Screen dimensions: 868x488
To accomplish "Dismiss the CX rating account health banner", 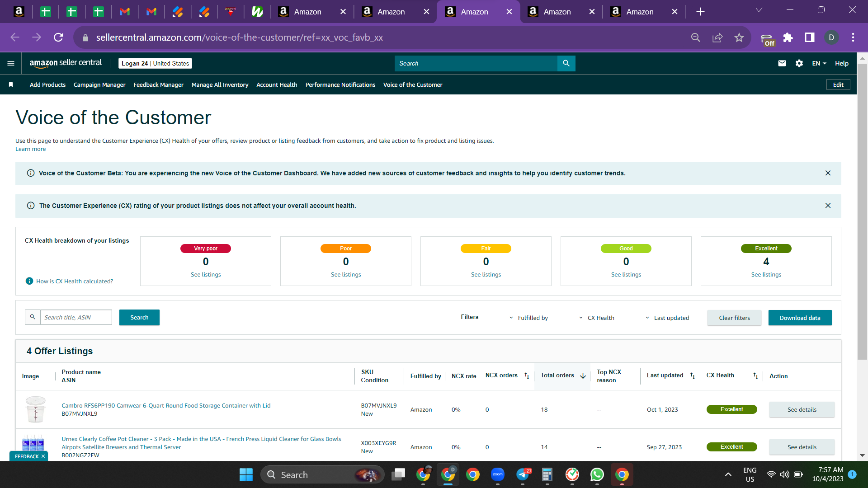I will click(828, 206).
